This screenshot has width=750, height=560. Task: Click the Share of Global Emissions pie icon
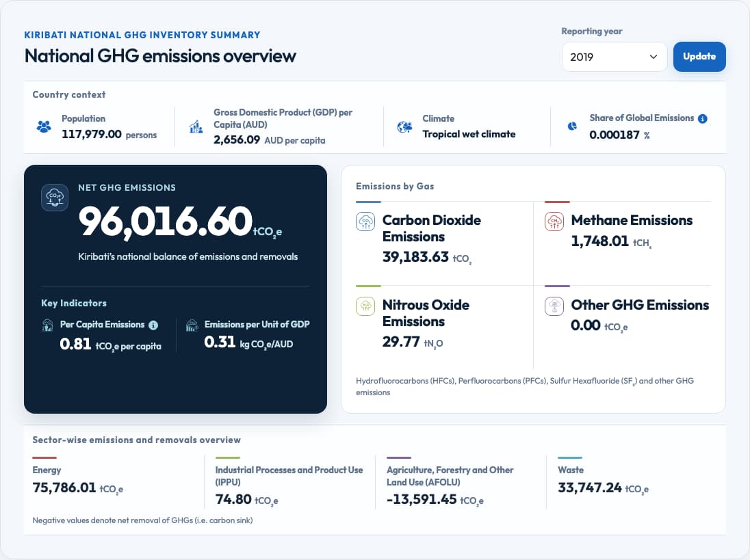click(x=572, y=126)
